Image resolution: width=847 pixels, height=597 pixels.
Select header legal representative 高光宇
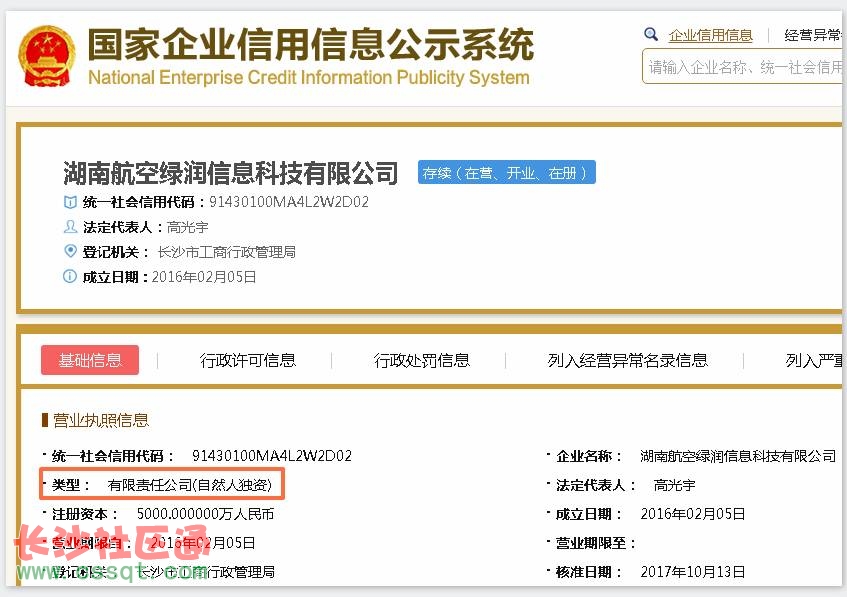click(187, 227)
